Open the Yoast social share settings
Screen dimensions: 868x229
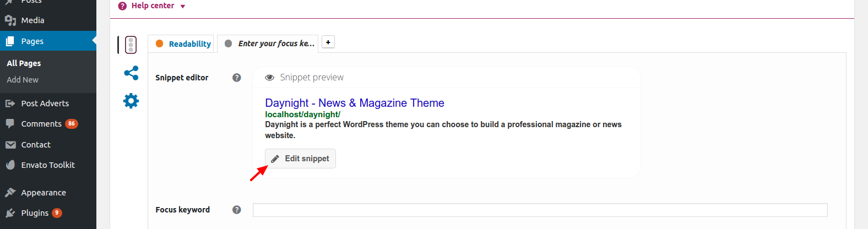pyautogui.click(x=131, y=73)
